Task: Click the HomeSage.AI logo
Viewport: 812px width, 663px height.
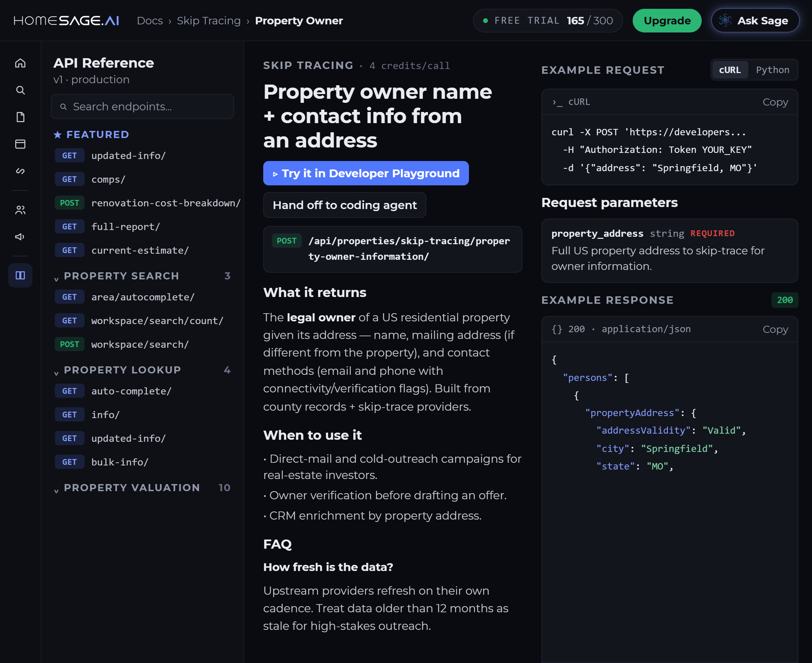Action: click(66, 21)
